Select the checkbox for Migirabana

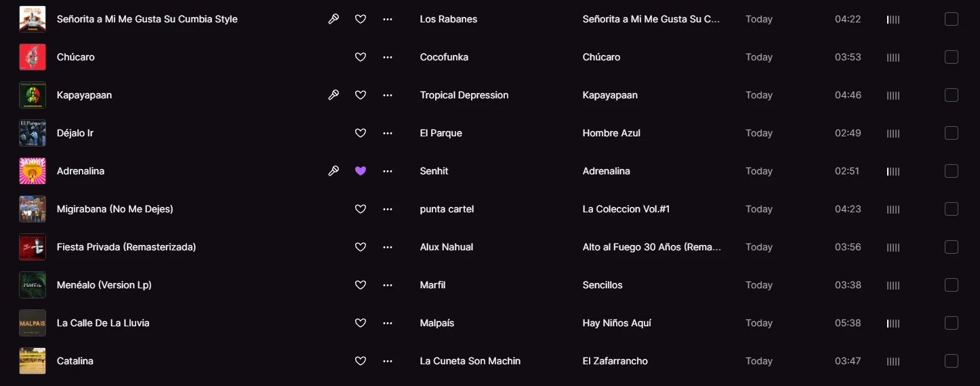coord(952,209)
